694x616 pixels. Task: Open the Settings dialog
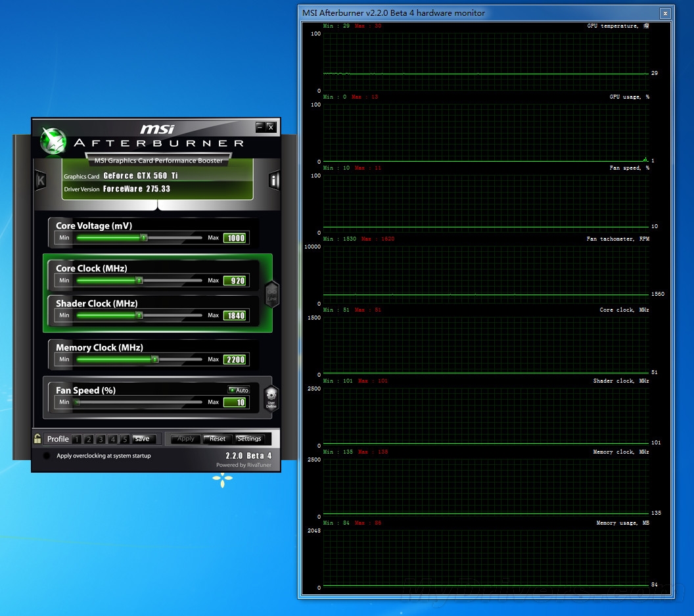249,438
